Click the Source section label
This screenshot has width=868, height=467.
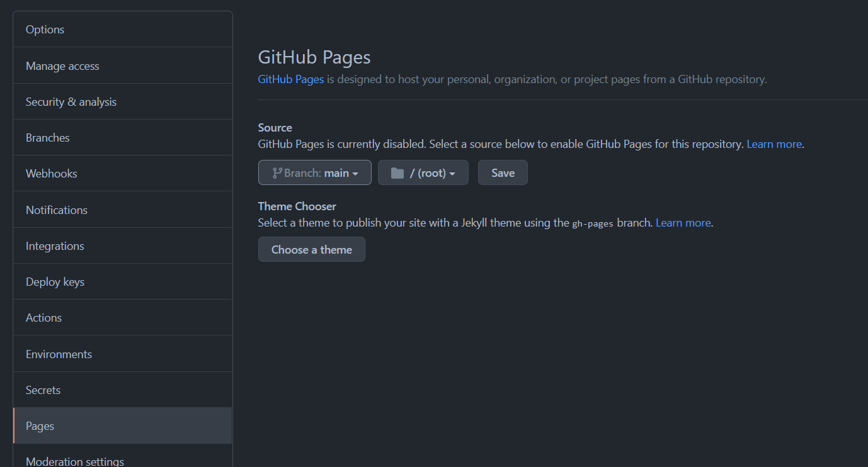click(x=275, y=128)
